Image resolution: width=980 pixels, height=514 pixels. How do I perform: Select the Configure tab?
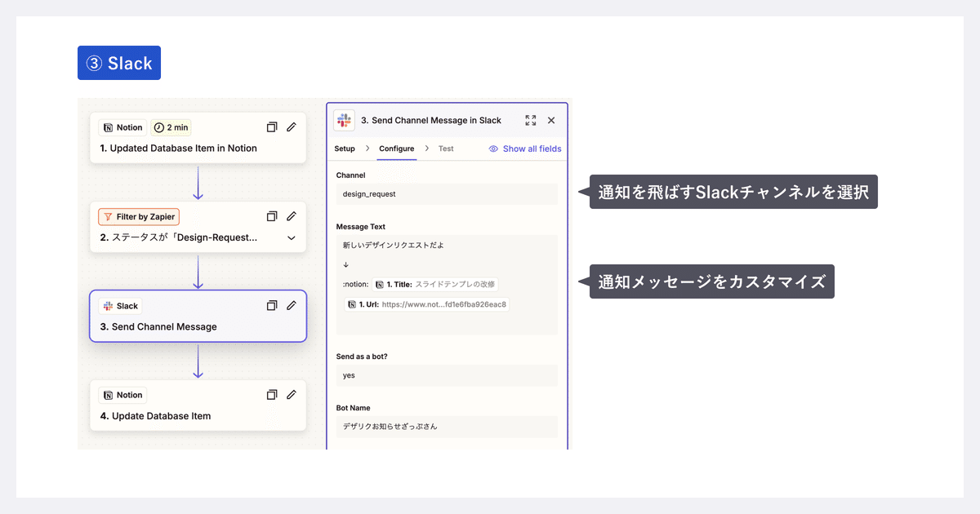397,148
